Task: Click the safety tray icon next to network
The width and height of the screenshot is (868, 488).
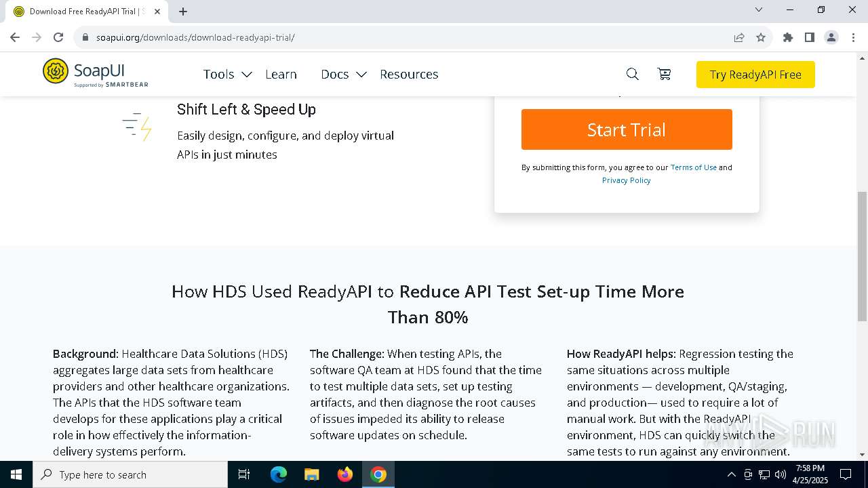Action: tap(748, 474)
